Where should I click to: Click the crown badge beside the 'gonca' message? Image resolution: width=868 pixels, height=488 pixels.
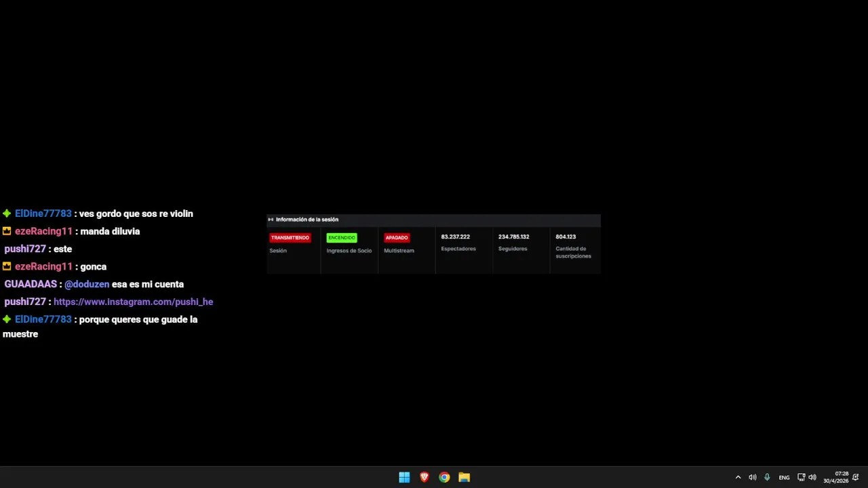coord(7,266)
